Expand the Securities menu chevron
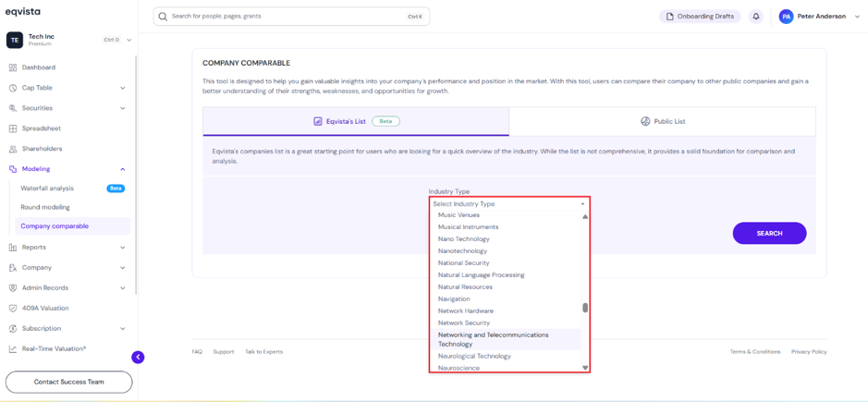The image size is (868, 402). click(123, 108)
